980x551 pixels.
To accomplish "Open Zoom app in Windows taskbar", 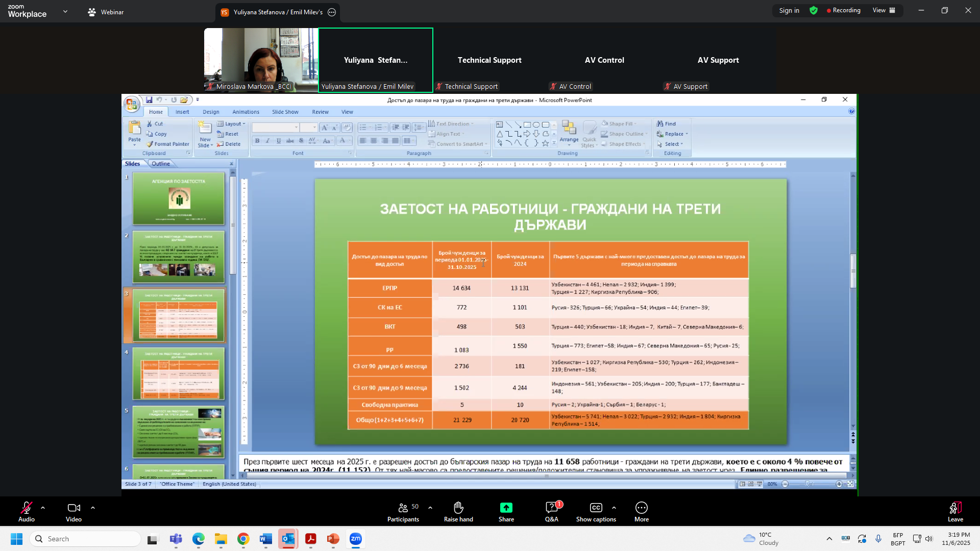I will [x=356, y=539].
